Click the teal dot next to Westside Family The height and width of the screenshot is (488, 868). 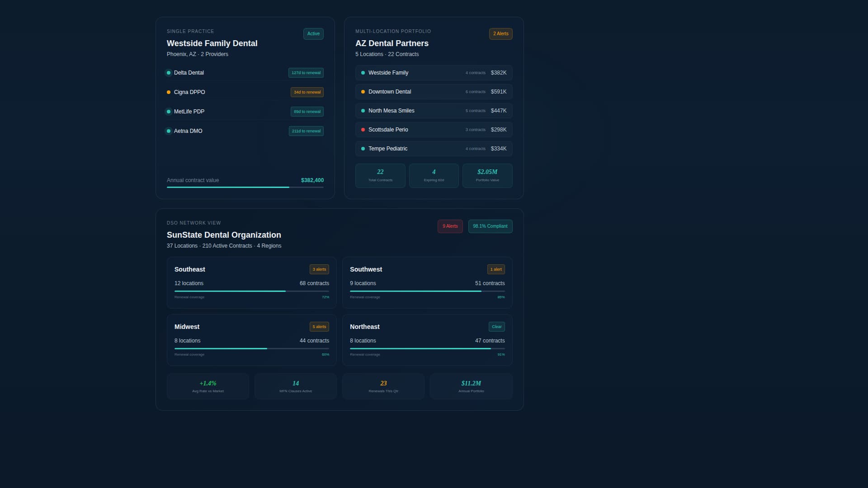tap(363, 73)
